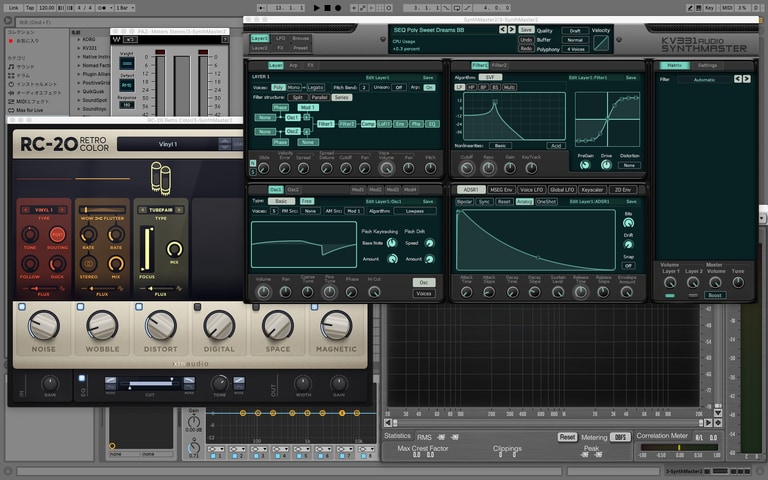Open the Sounds category in the browser
This screenshot has width=768, height=480.
pyautogui.click(x=21, y=67)
